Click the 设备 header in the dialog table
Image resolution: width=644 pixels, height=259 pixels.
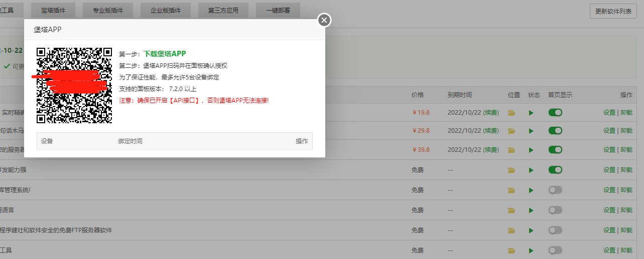point(47,141)
